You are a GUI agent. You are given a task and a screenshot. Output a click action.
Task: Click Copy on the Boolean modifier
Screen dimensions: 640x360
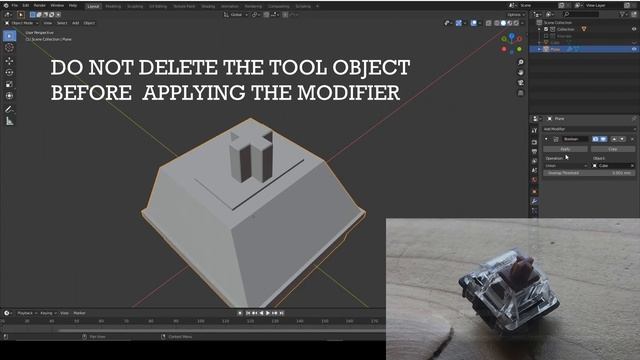[x=613, y=149]
